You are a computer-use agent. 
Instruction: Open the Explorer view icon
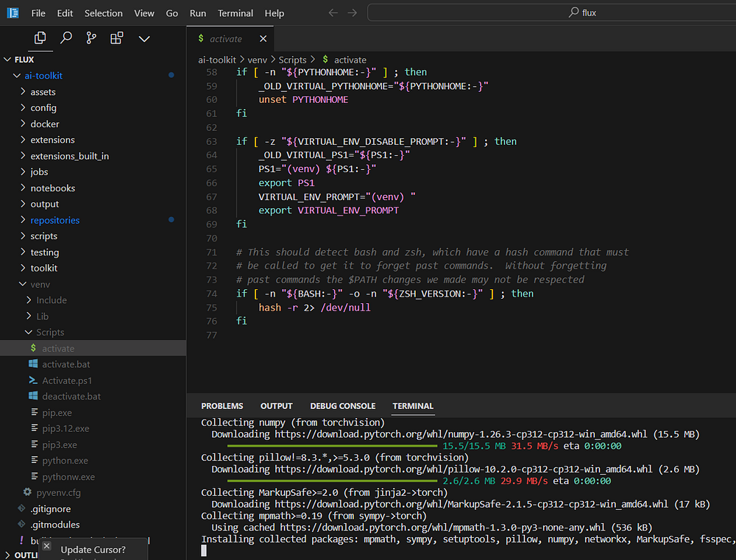point(40,38)
